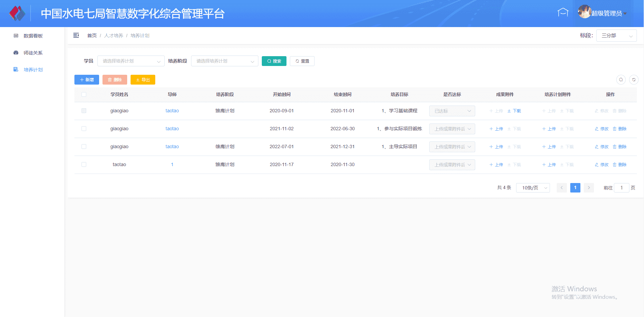Collapse the sidebar with the hamburger icon

pyautogui.click(x=76, y=35)
